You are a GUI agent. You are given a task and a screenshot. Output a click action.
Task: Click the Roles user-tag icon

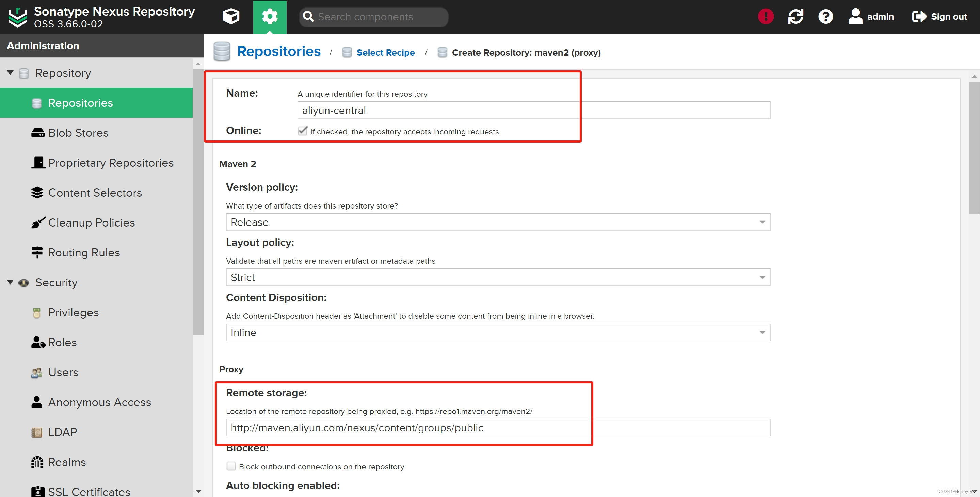click(x=38, y=342)
